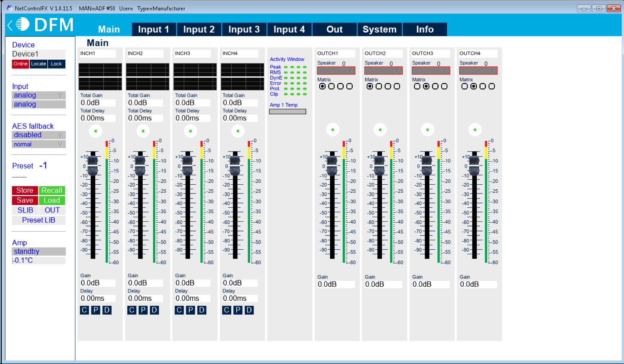Click the INCH1 Gain value field
Viewport: 624px width, 364px height.
click(97, 283)
